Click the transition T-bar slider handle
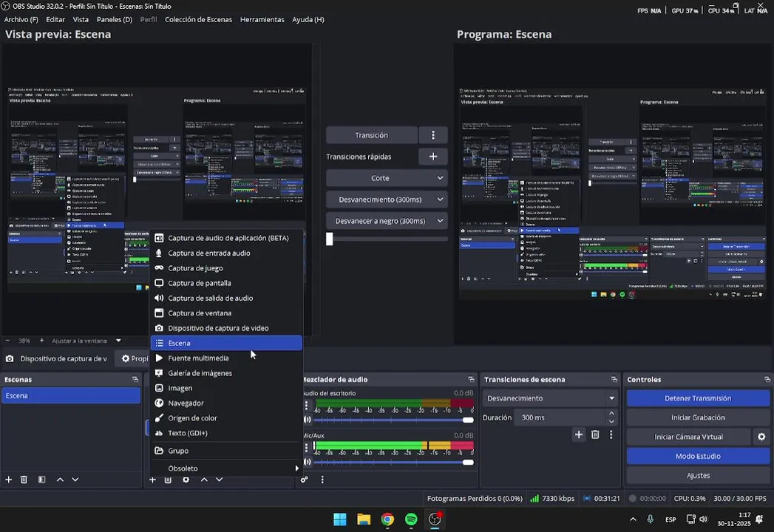This screenshot has width=774, height=532. (x=329, y=239)
